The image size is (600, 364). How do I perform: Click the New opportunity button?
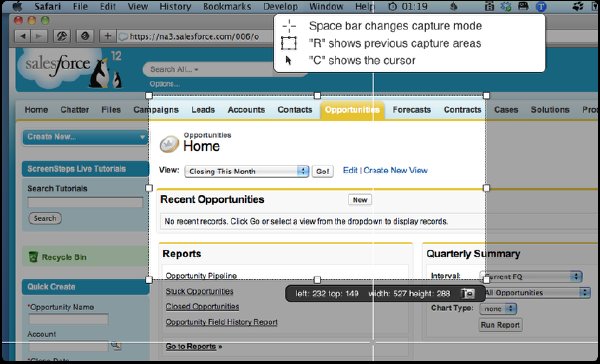click(360, 200)
